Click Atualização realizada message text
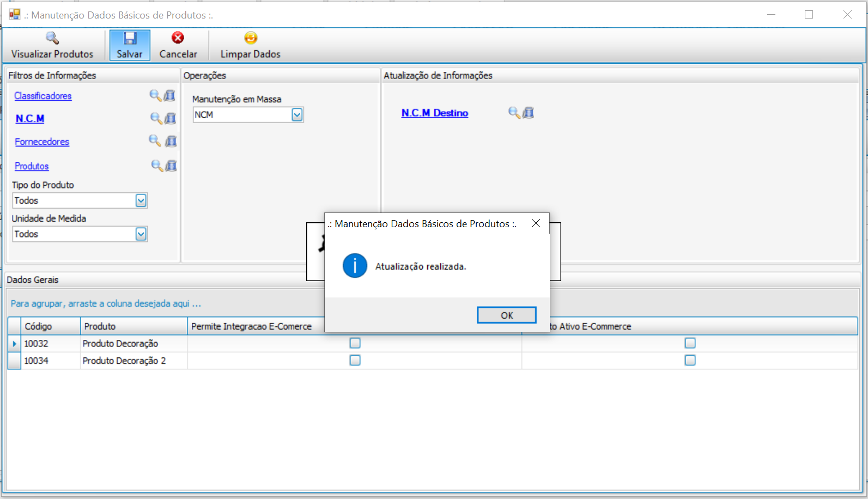 421,266
